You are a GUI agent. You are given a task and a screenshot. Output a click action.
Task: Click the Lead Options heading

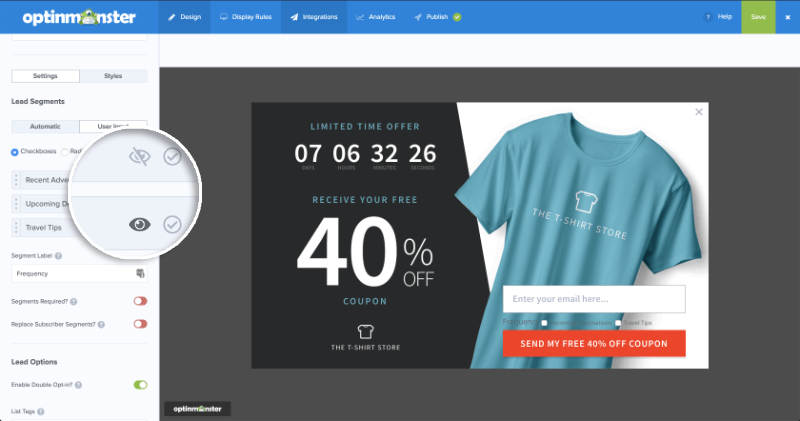pyautogui.click(x=34, y=362)
